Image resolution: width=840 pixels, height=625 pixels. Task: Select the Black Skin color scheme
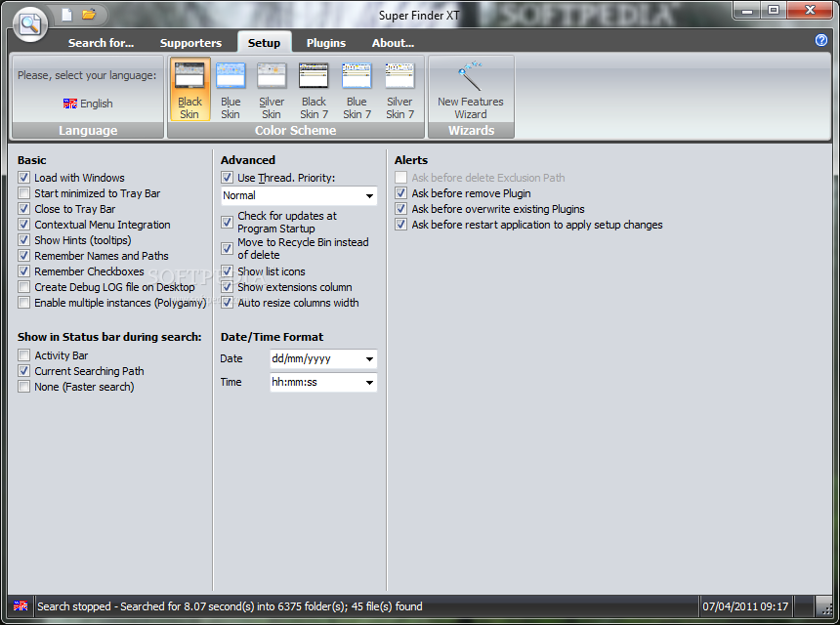[x=189, y=90]
